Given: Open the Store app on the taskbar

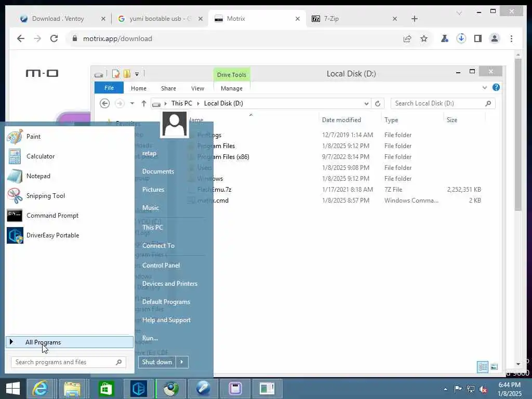Looking at the screenshot, I should (x=106, y=389).
